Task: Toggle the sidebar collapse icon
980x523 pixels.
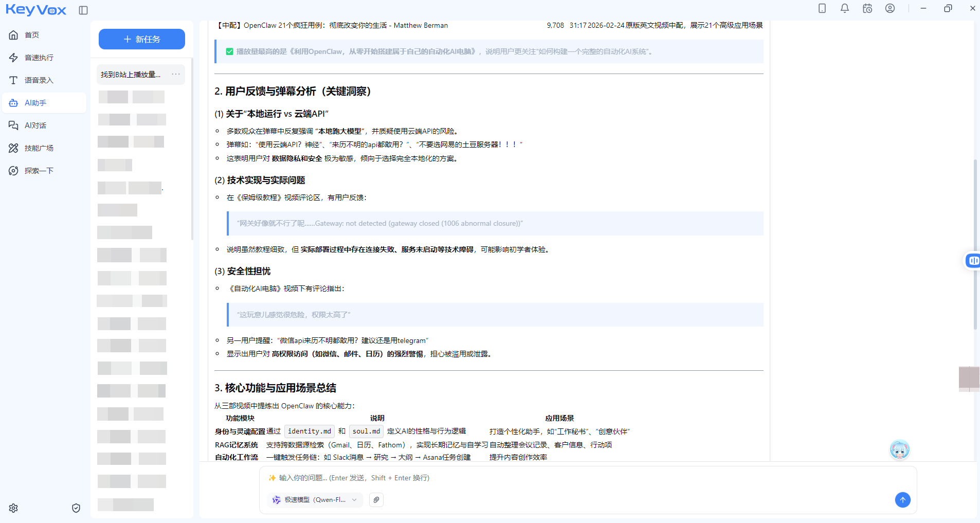Action: (83, 10)
